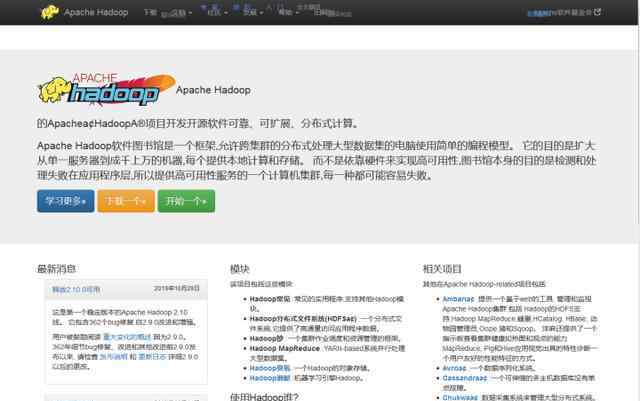Click the yellow elephant logo in navbar
The width and height of the screenshot is (640, 401).
(49, 12)
